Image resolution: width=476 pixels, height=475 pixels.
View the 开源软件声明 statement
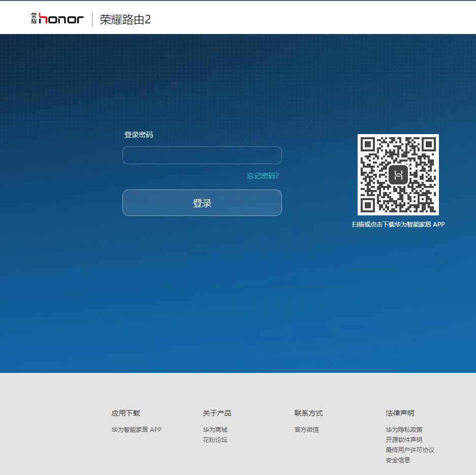point(403,439)
